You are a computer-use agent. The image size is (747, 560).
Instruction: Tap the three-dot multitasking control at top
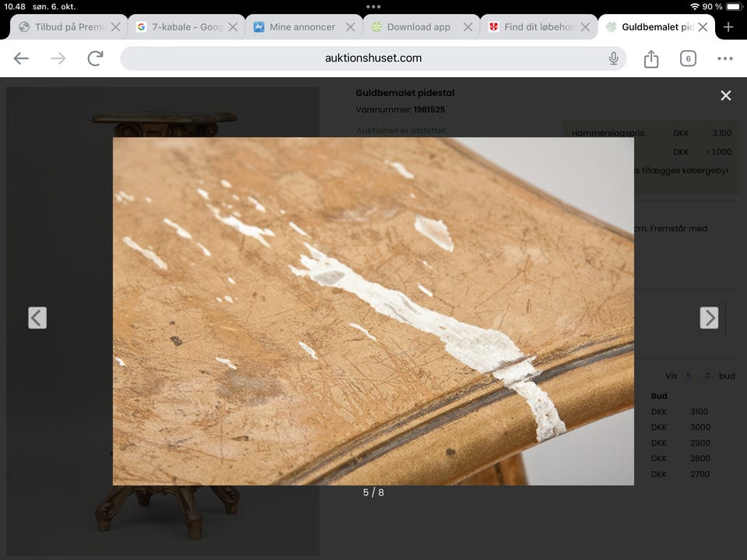tap(373, 7)
